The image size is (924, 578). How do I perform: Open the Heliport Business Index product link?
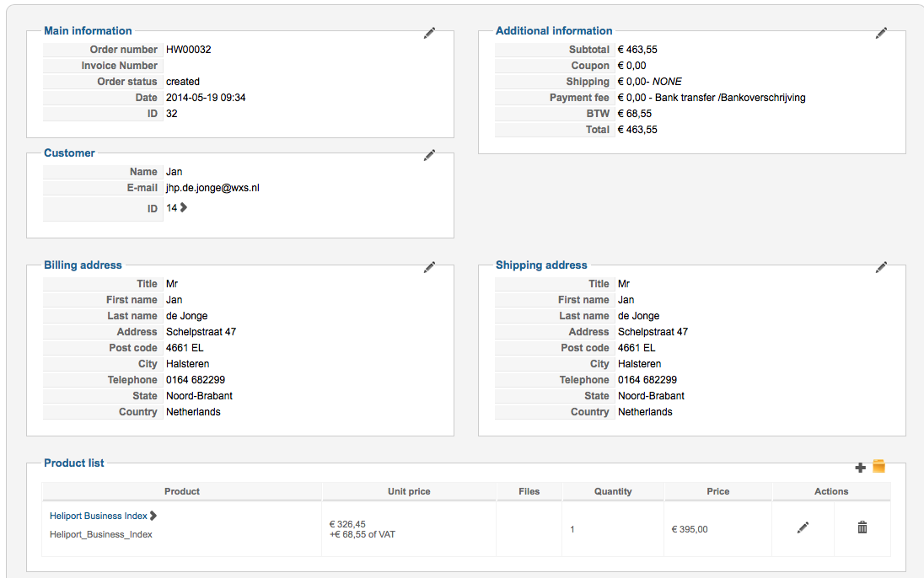coord(98,516)
